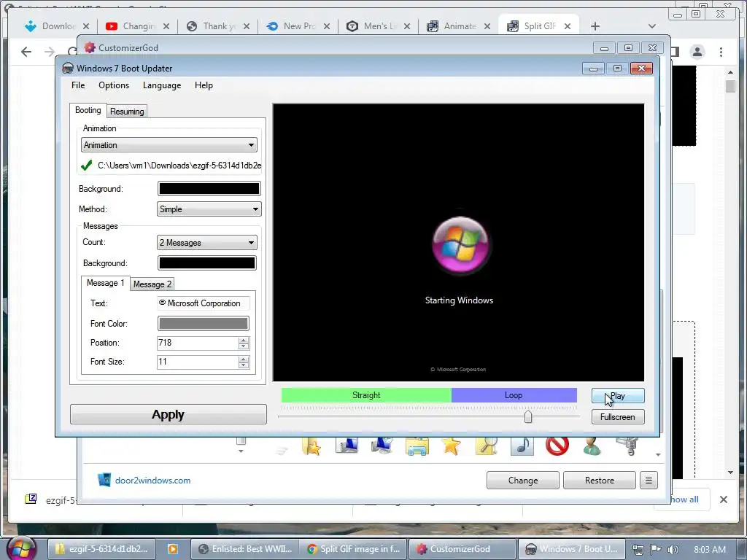The image size is (747, 560).
Task: Select the magnifier search folder icon
Action: click(x=487, y=446)
